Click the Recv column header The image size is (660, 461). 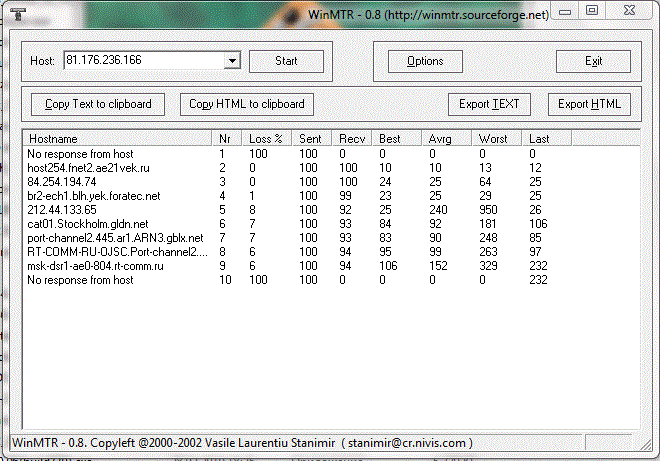pos(352,139)
